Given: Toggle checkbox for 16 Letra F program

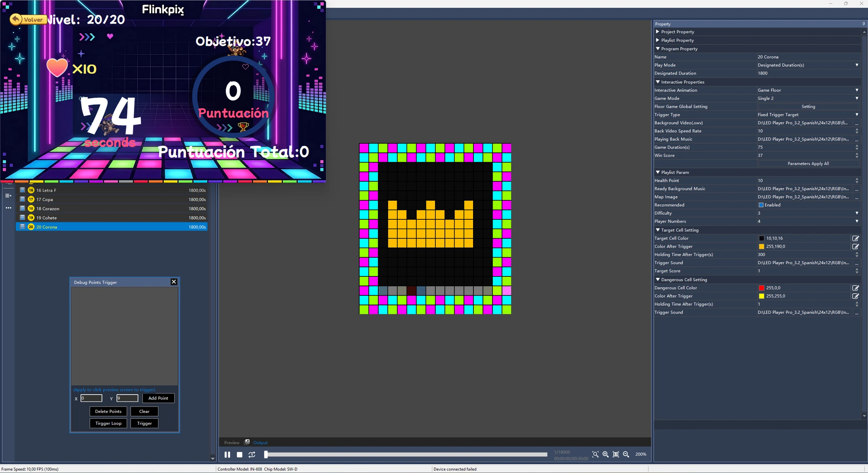Looking at the screenshot, I should (x=22, y=190).
